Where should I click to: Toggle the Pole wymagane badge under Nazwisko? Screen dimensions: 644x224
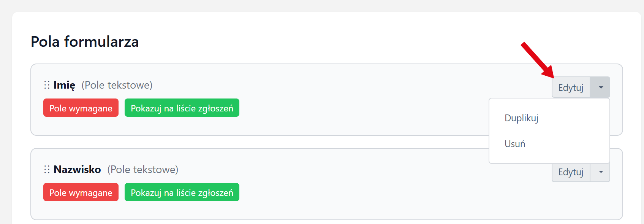coord(81,192)
